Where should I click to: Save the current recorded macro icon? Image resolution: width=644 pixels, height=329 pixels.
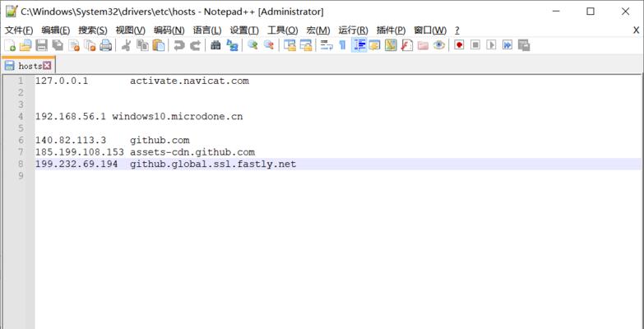point(524,45)
